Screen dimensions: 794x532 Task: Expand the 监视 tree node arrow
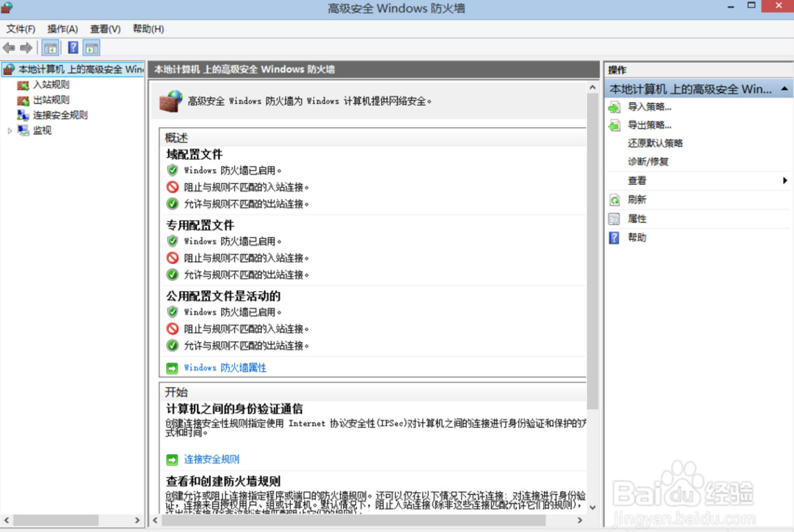9,130
